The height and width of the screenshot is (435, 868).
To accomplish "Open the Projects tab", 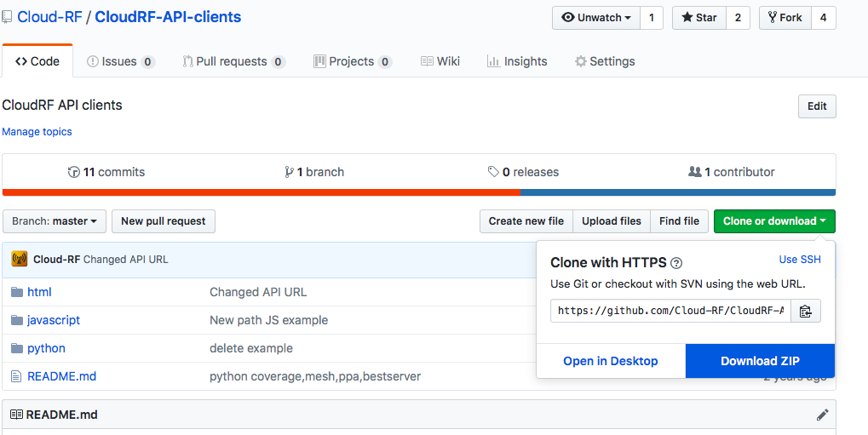I will coord(353,61).
